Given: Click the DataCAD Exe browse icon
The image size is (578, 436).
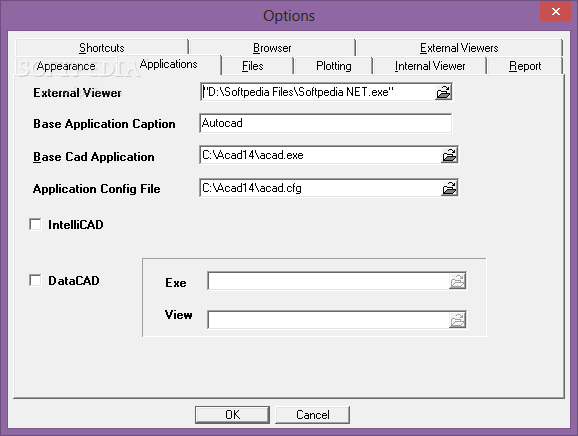Looking at the screenshot, I should [x=457, y=281].
